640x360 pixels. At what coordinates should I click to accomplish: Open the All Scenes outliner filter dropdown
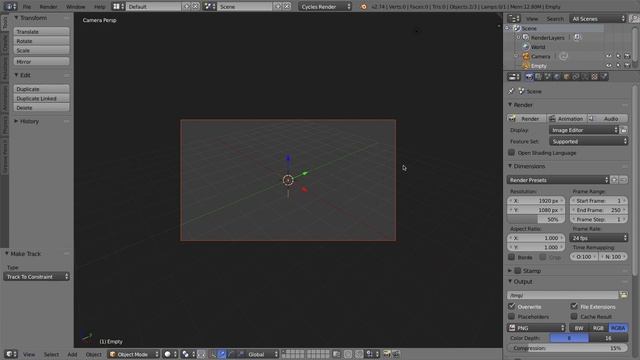(x=598, y=19)
